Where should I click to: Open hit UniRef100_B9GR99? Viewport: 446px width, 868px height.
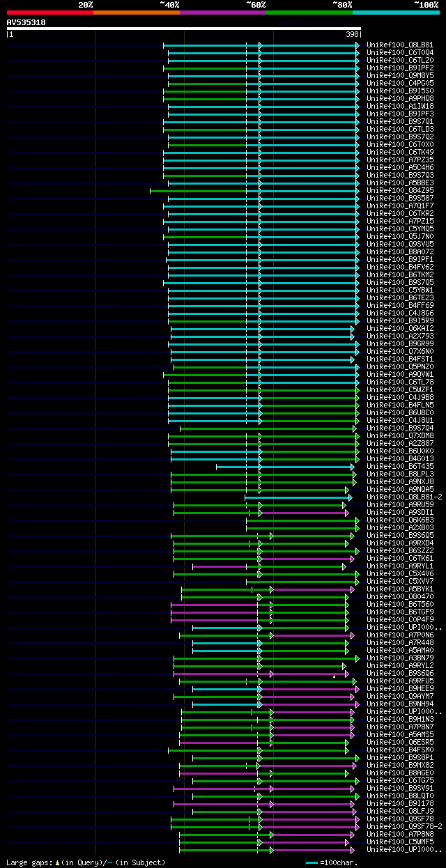click(x=400, y=343)
